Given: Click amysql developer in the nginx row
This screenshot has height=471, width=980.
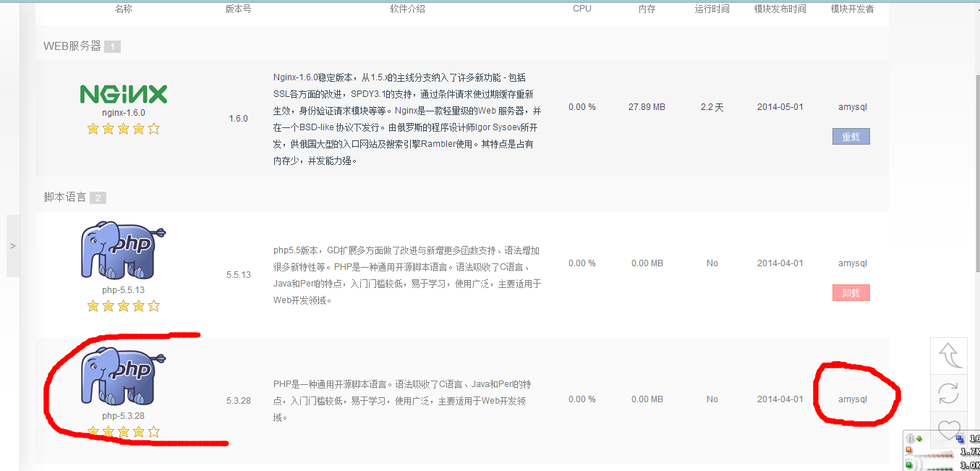Looking at the screenshot, I should (x=852, y=107).
